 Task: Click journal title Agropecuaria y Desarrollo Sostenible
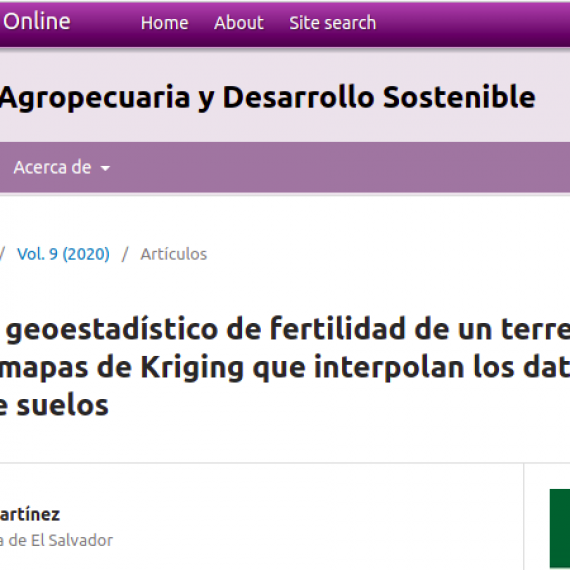click(x=268, y=97)
